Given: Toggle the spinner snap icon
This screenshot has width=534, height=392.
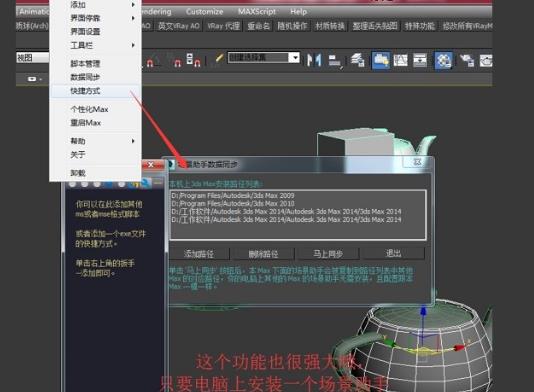Looking at the screenshot, I should point(193,60).
